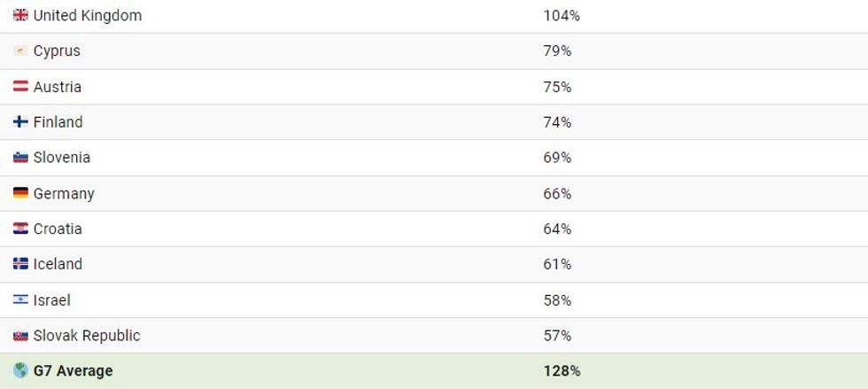Click the Croatia flag icon

pos(20,229)
